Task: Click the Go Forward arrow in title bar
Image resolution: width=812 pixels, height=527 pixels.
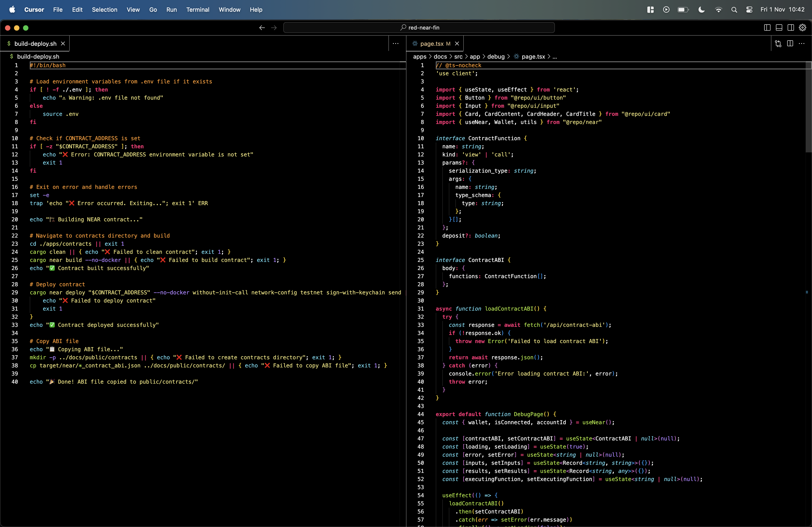Action: (274, 27)
